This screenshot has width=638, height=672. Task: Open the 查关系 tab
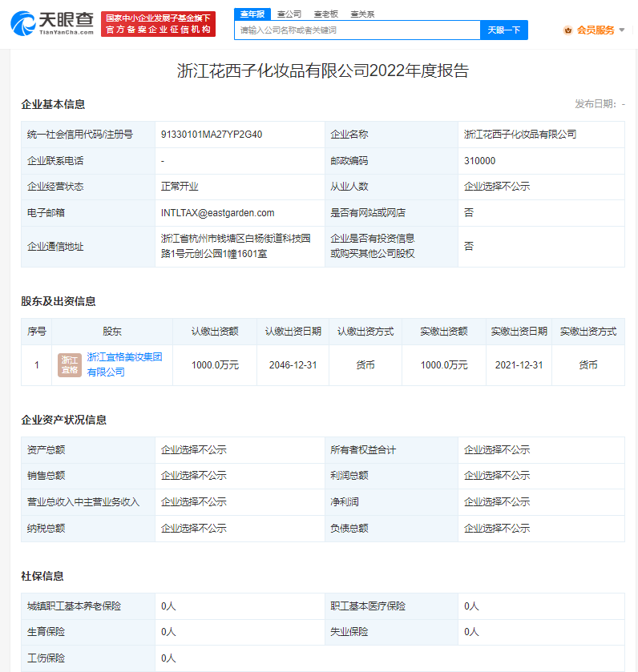coord(362,14)
